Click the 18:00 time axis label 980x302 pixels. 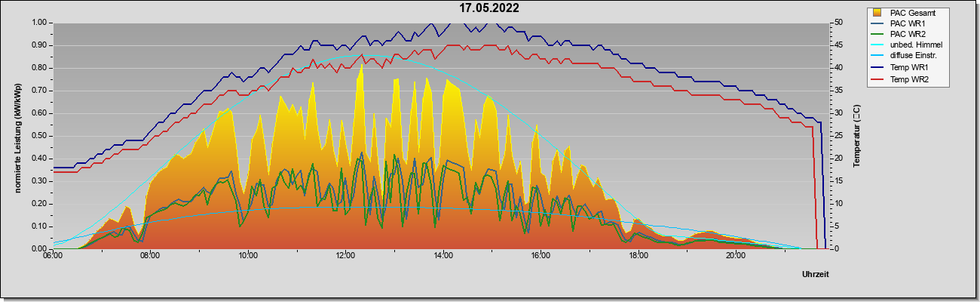(x=639, y=256)
